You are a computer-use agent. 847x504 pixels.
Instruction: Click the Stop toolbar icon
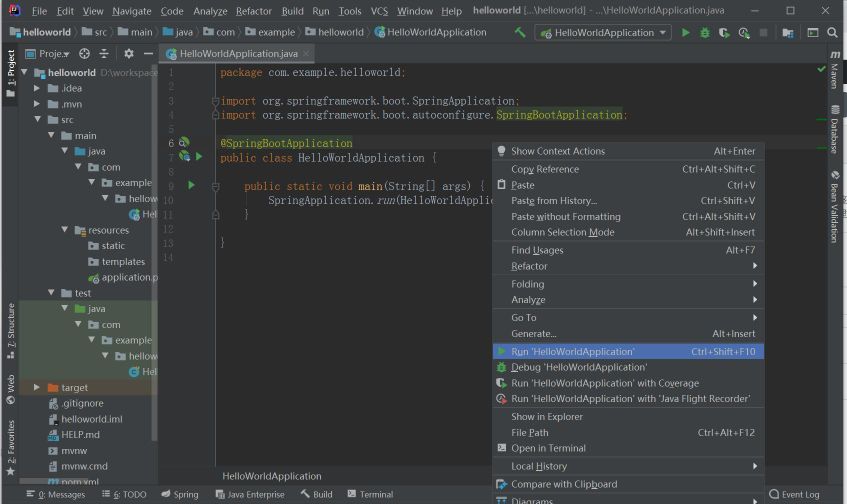pos(763,32)
